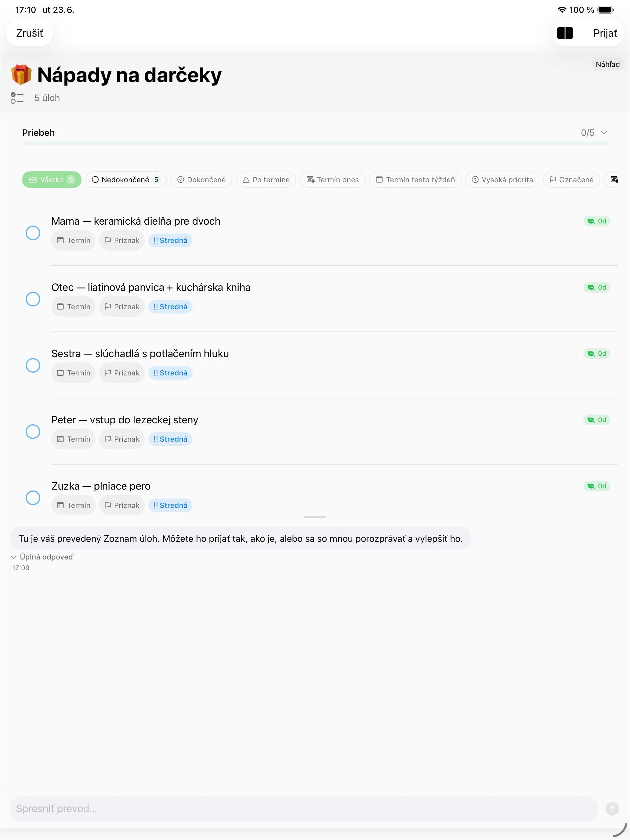Switch to Vysoká priorita filter
Image resolution: width=630 pixels, height=840 pixels.
tap(502, 179)
